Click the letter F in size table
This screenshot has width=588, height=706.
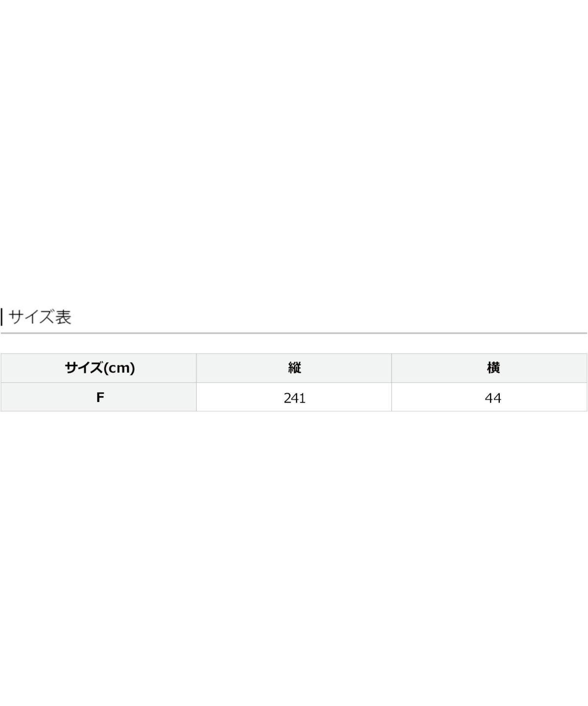(100, 397)
